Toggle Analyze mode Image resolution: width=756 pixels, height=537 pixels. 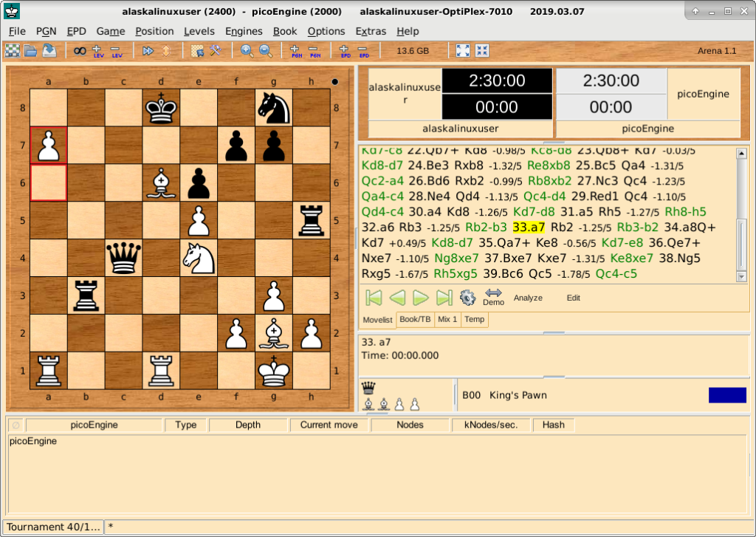click(528, 298)
